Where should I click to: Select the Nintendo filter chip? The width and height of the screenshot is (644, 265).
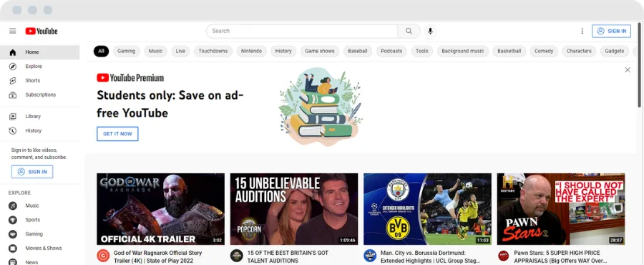coord(251,52)
